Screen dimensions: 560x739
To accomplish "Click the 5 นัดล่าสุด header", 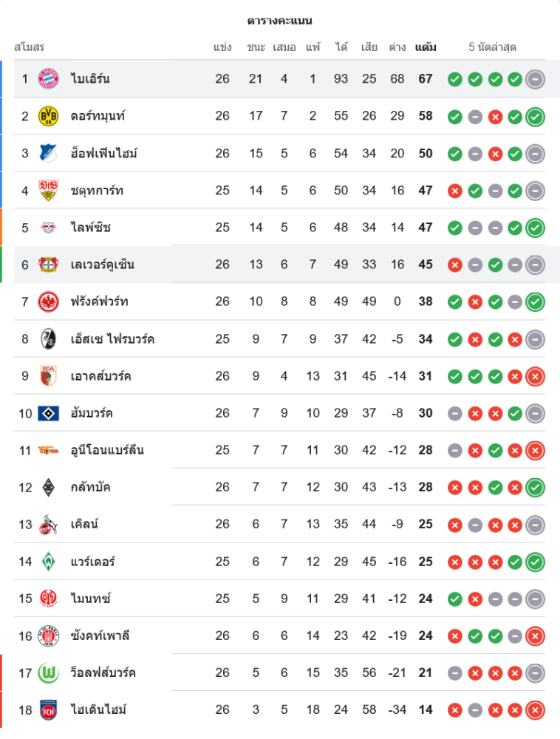I will pyautogui.click(x=493, y=47).
